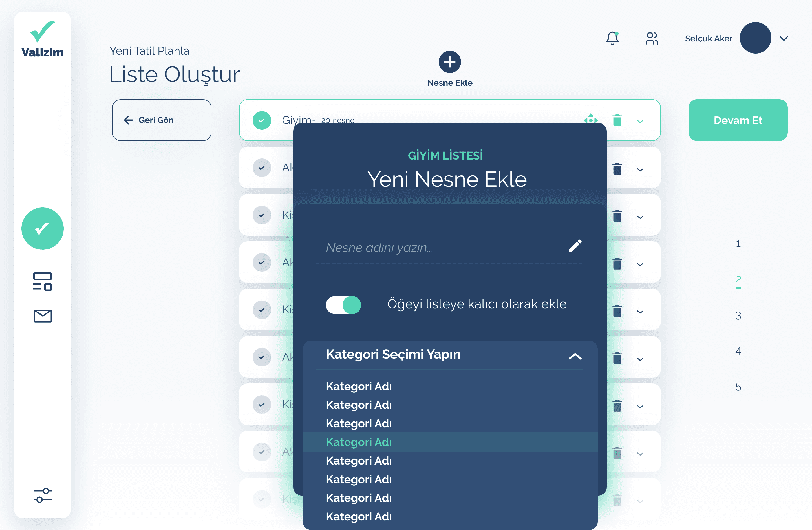Expand chevron on row just below Giyim

click(640, 169)
